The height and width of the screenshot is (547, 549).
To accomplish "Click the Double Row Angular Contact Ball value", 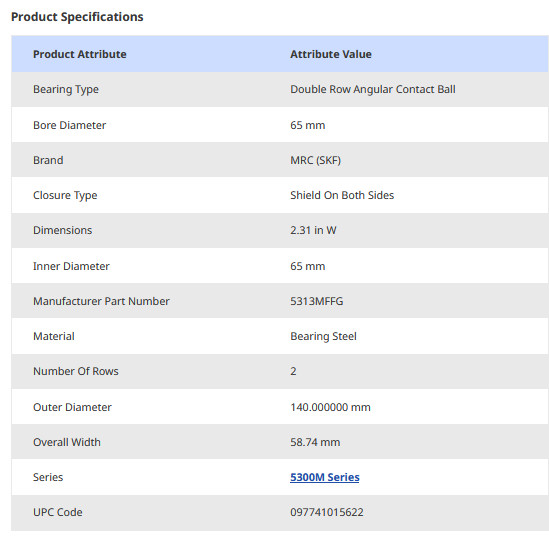I will pyautogui.click(x=373, y=89).
